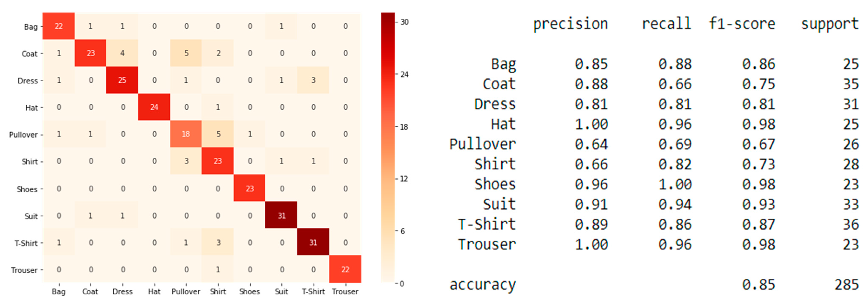Select the Pullover diagonal cell showing 18
Screen dimensions: 868x305
click(186, 134)
